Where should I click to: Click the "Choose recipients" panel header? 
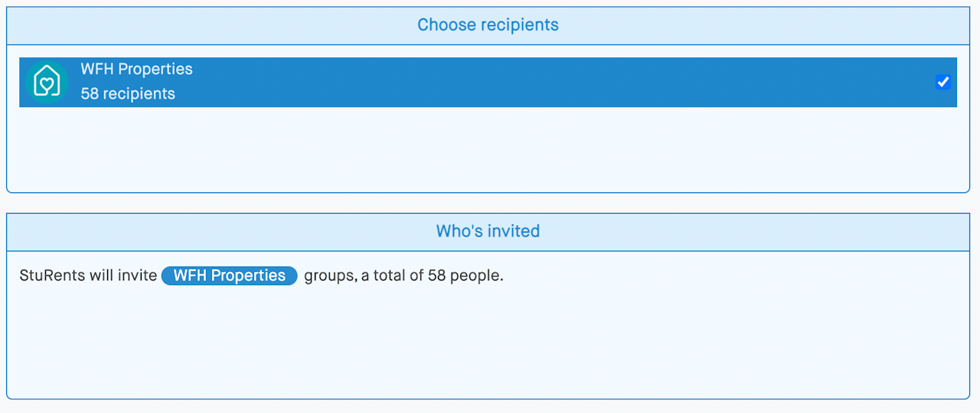pyautogui.click(x=488, y=25)
